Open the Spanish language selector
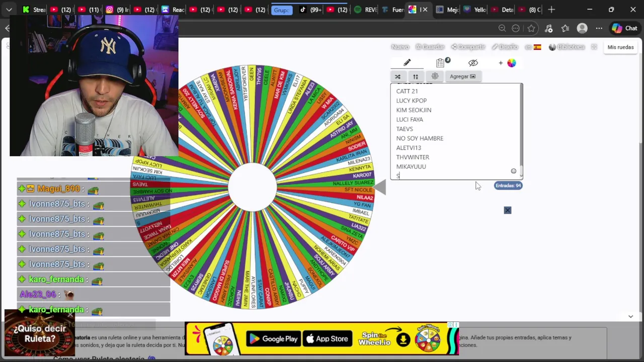644x362 pixels. click(x=533, y=47)
